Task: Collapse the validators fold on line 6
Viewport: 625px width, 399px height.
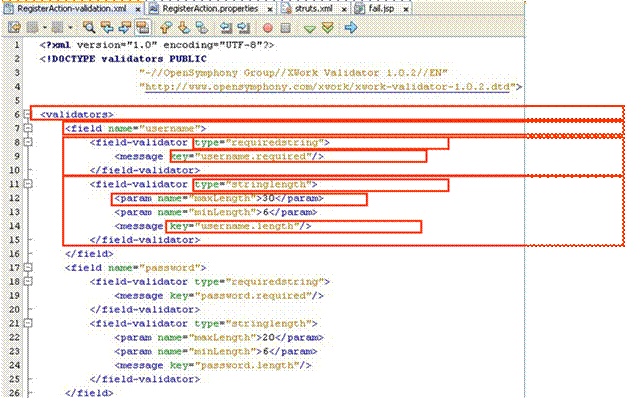Action: tap(27, 114)
